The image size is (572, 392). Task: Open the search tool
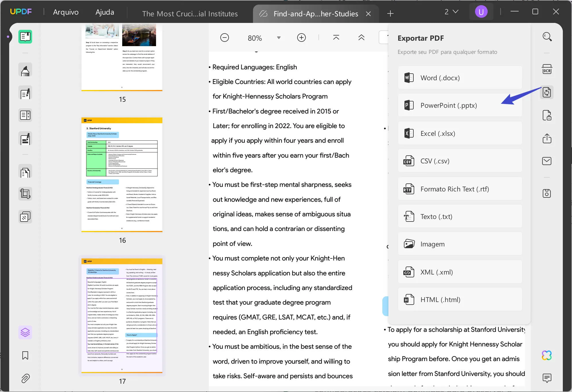pos(546,37)
